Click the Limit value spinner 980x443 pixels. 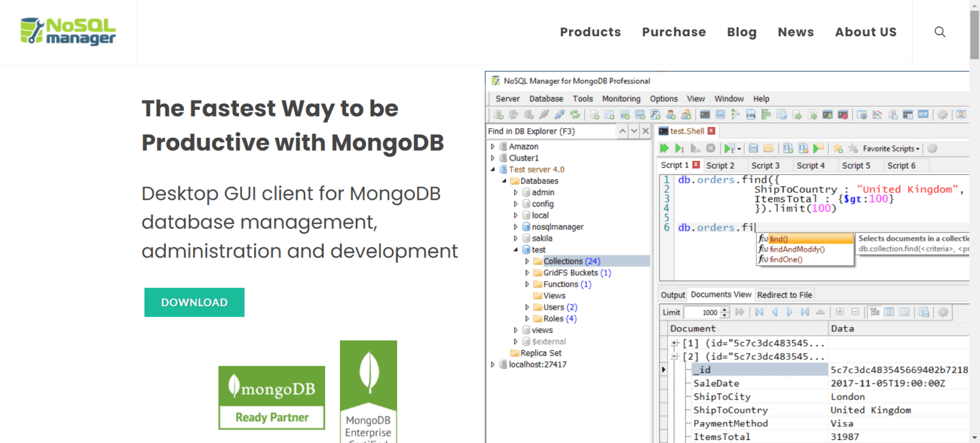pos(725,312)
